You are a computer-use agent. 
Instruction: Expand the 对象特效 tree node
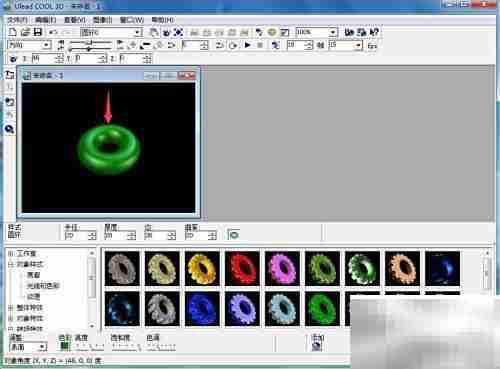pyautogui.click(x=10, y=318)
